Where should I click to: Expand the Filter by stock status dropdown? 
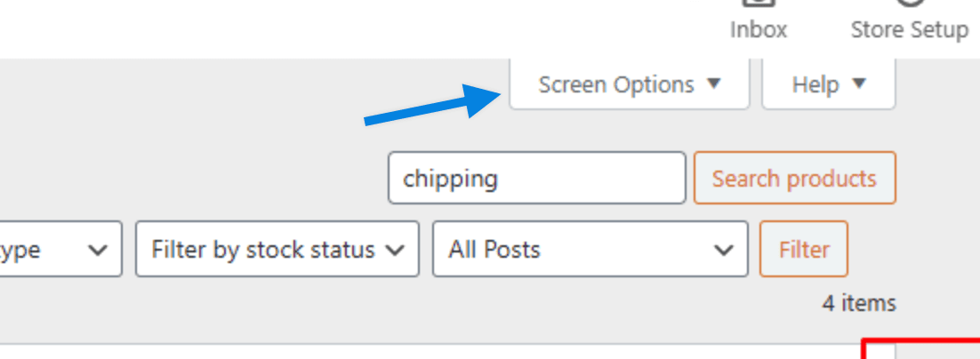coord(277,250)
